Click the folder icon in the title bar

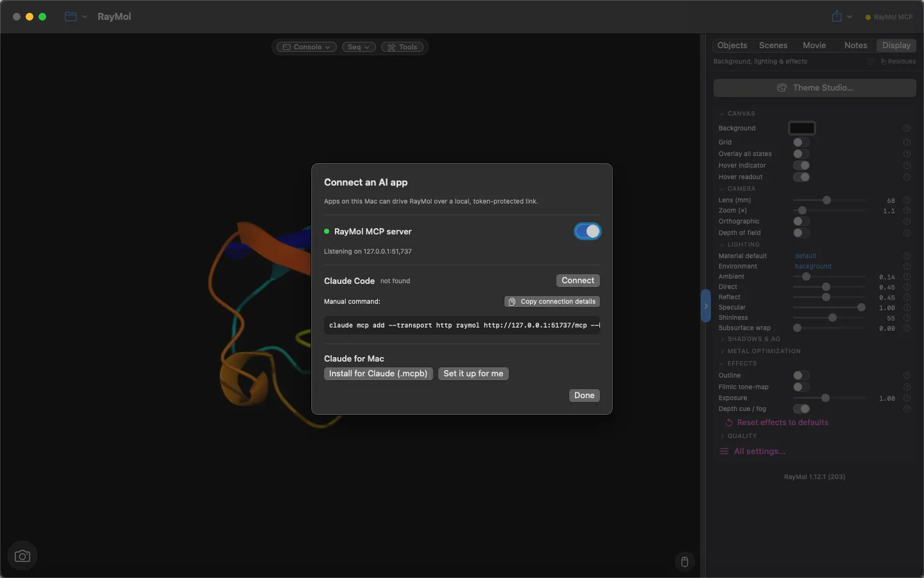[x=71, y=17]
